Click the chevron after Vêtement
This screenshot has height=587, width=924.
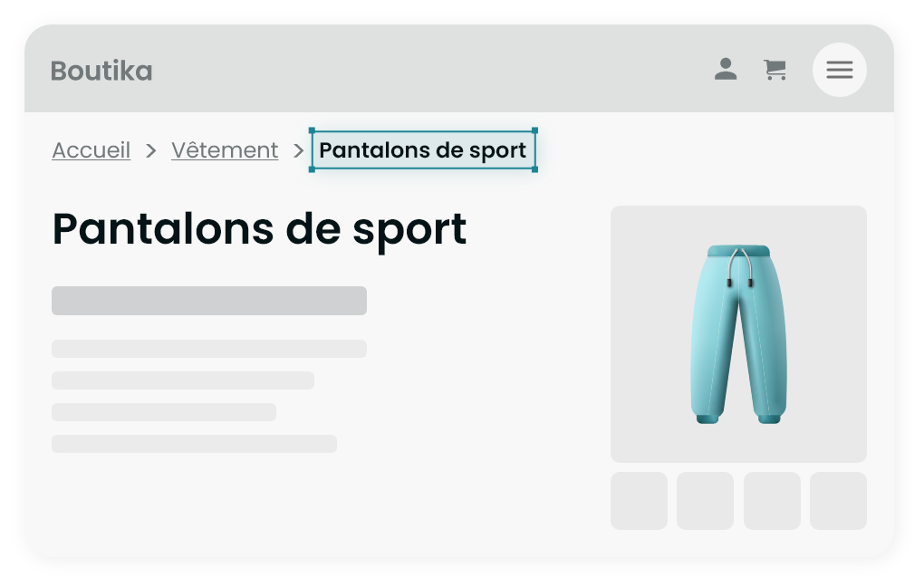click(298, 151)
